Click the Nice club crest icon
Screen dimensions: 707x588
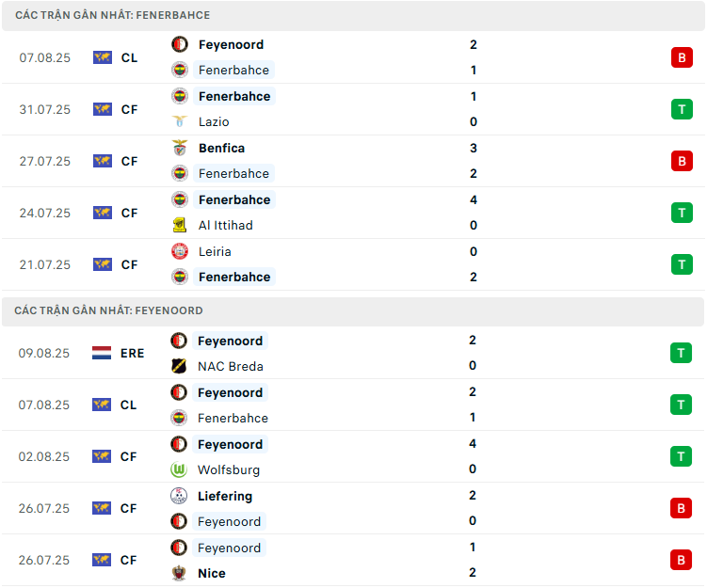pyautogui.click(x=179, y=573)
